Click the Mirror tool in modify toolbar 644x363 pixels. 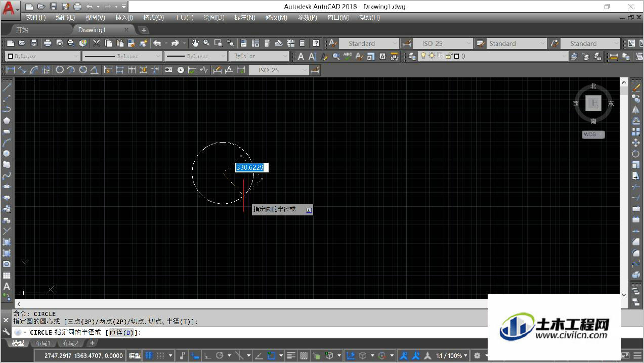[x=636, y=109]
